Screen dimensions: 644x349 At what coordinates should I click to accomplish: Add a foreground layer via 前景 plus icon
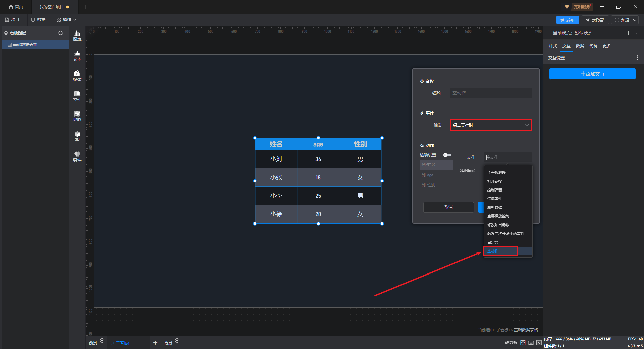tap(102, 341)
